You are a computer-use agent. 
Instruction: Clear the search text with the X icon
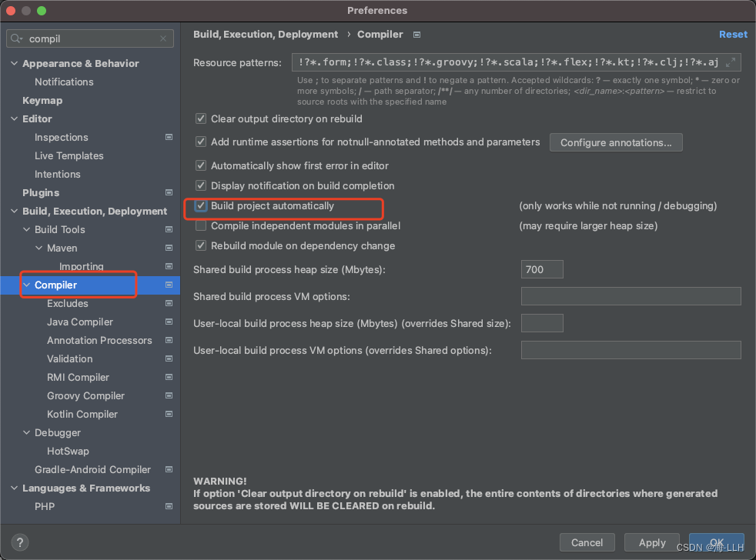pos(163,38)
